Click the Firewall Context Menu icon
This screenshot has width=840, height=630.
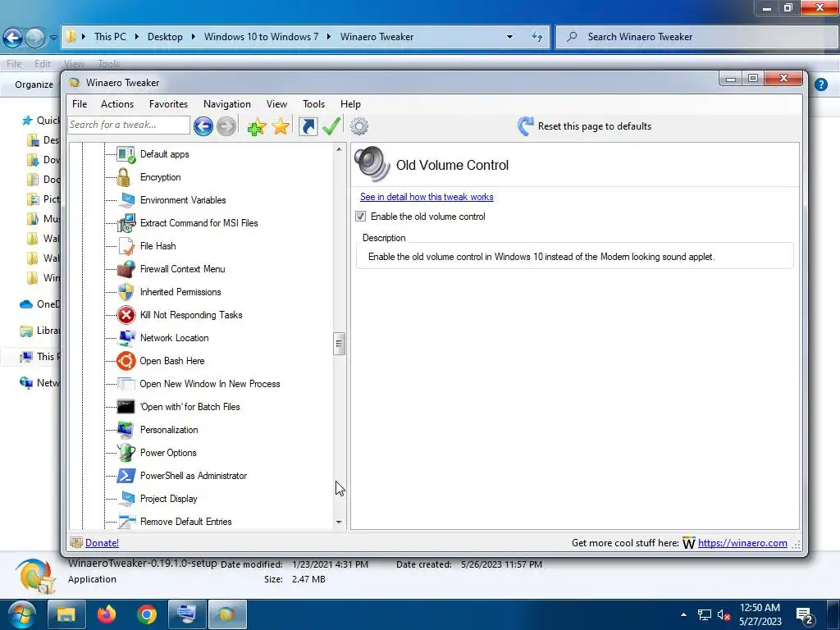click(x=126, y=269)
